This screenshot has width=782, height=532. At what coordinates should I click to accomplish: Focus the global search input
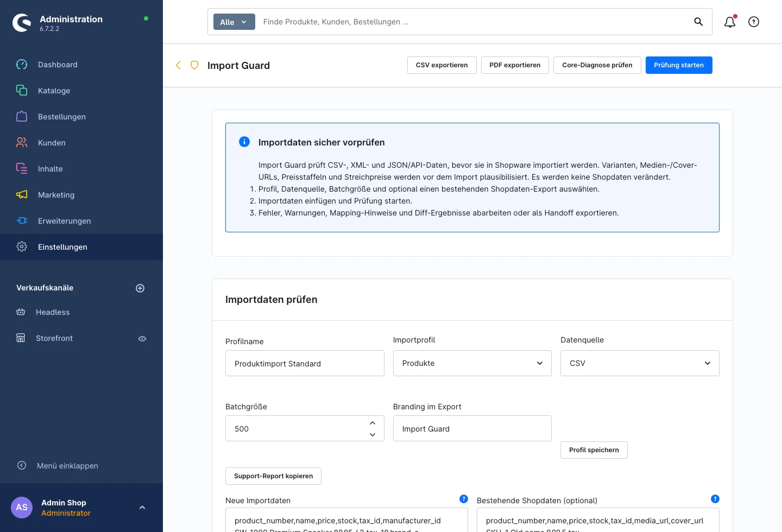tap(472, 22)
